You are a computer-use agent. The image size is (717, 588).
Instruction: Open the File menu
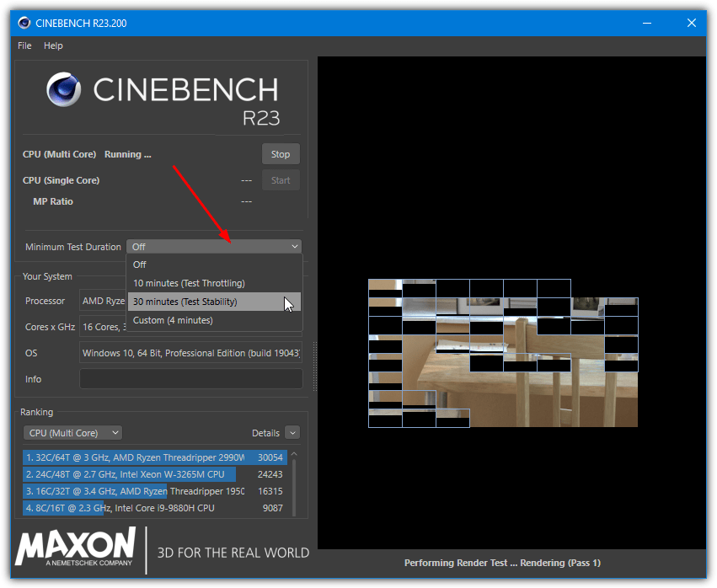pyautogui.click(x=24, y=45)
